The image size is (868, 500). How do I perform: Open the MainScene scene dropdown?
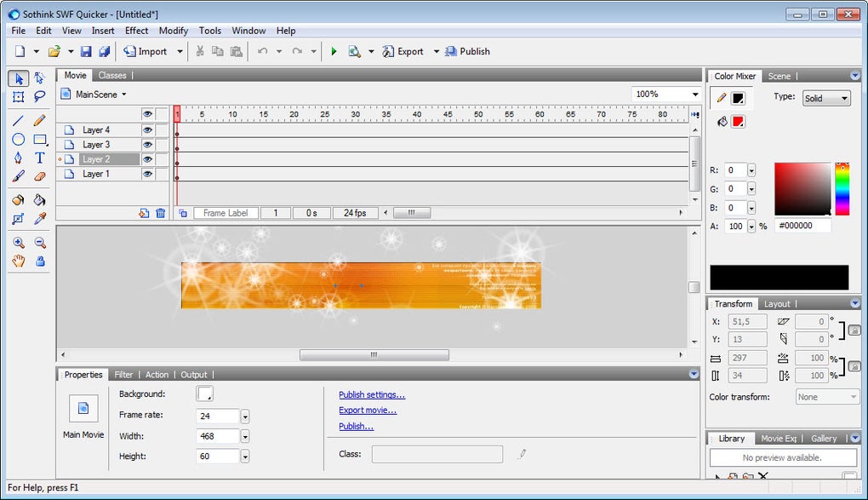click(x=100, y=95)
